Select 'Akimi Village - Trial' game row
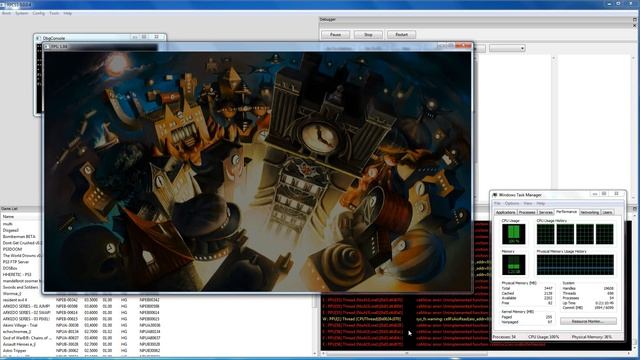 click(82, 325)
